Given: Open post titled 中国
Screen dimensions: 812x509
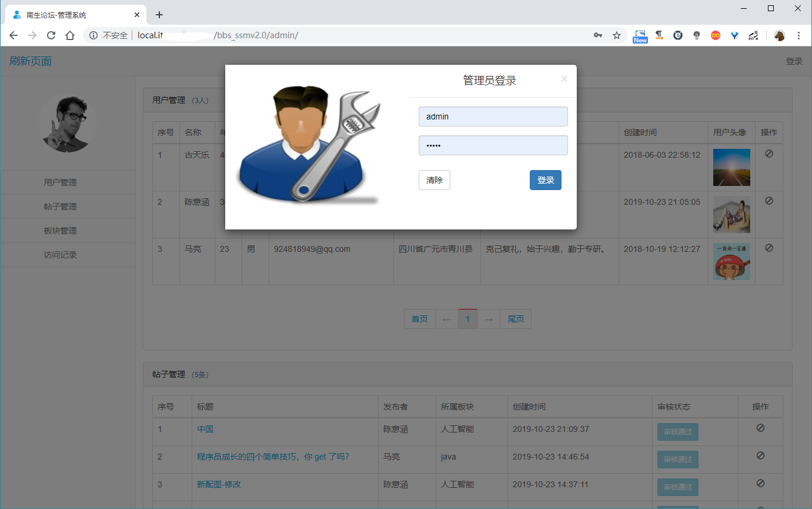Looking at the screenshot, I should (205, 429).
